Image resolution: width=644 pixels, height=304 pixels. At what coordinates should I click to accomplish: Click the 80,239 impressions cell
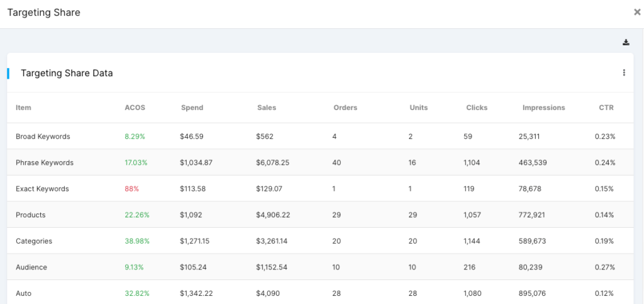[x=530, y=267]
